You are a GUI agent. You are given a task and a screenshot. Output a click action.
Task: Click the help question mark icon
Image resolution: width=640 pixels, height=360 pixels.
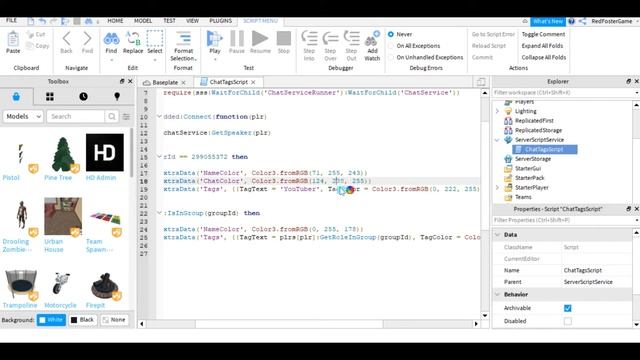click(x=571, y=21)
